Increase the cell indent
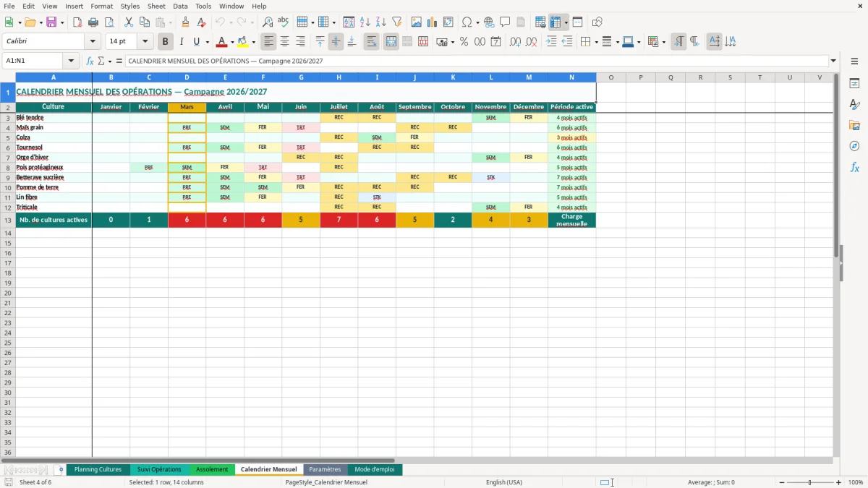The image size is (868, 488). coord(552,42)
